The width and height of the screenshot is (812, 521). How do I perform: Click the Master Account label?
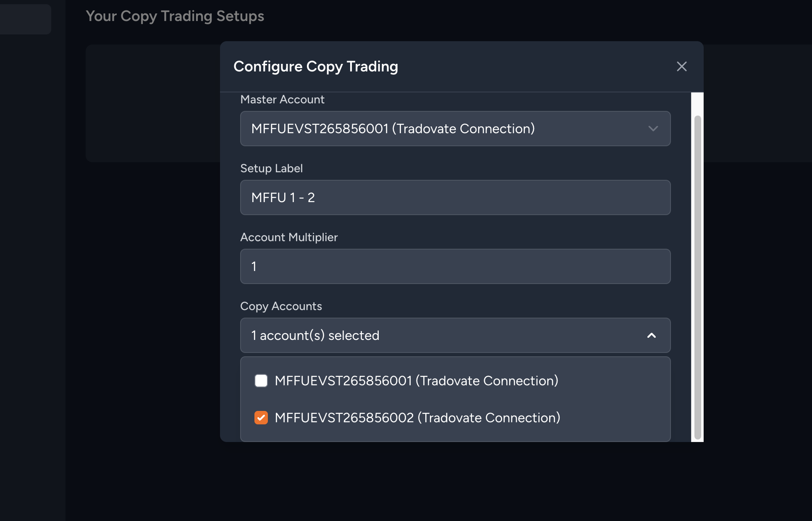[282, 99]
